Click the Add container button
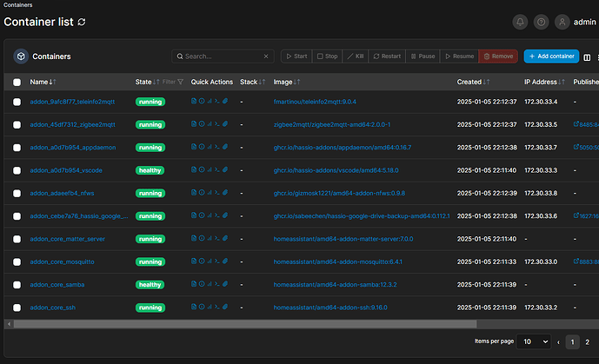This screenshot has height=364, width=599. 551,56
